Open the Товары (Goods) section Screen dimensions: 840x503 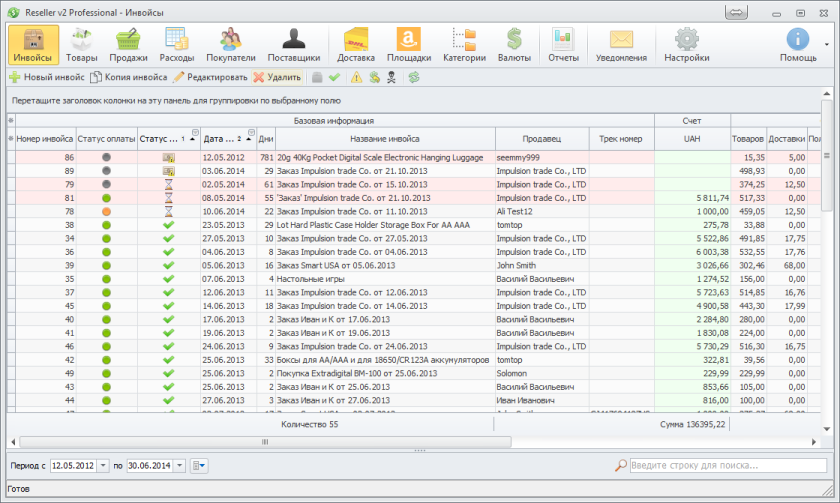(82, 45)
